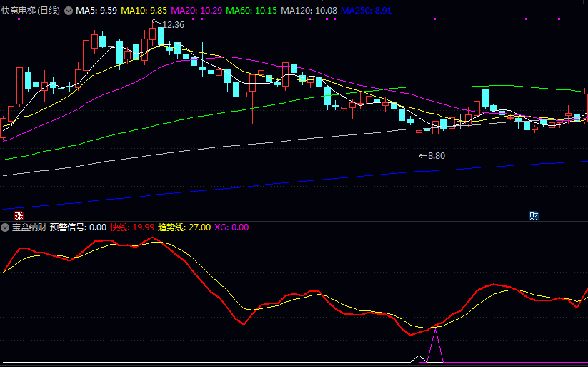Viewport: 588px width, 367px height.
Task: Click the blue 财 marker icon
Action: pyautogui.click(x=534, y=215)
